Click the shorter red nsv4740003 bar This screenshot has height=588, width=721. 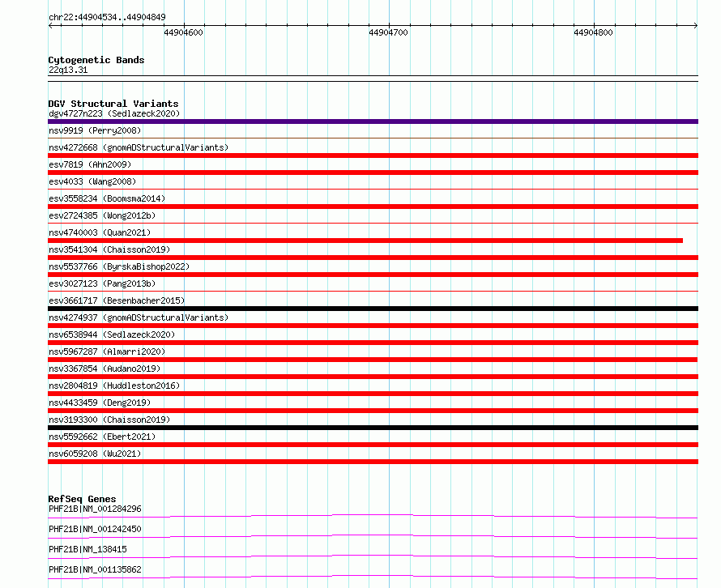pos(365,241)
